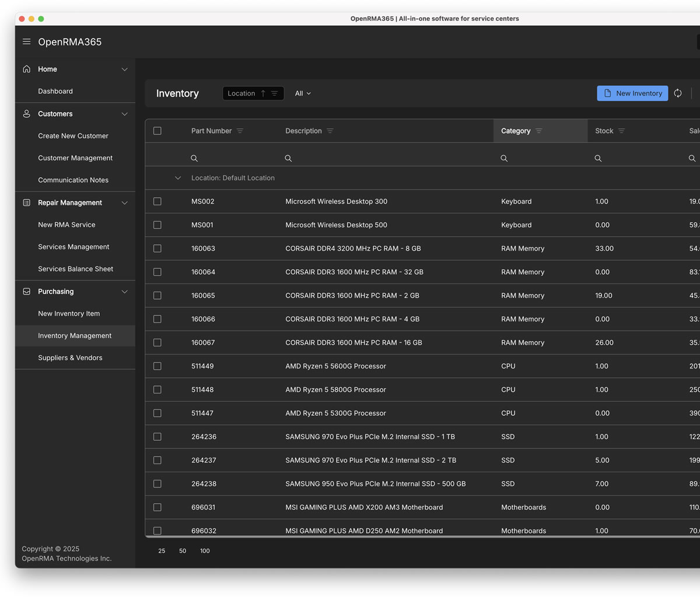Refresh the inventory list
Viewport: 700px width, 607px height.
[678, 93]
